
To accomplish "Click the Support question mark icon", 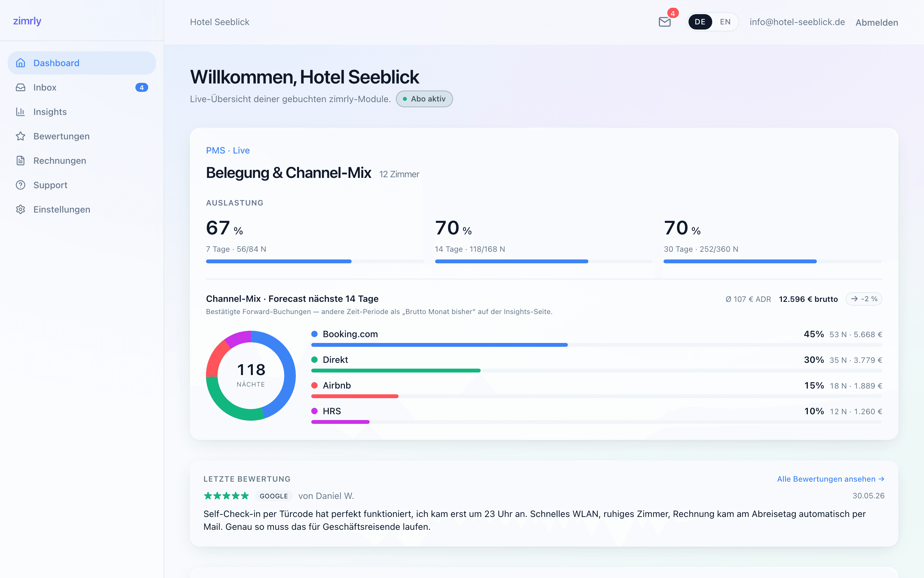I will [21, 185].
